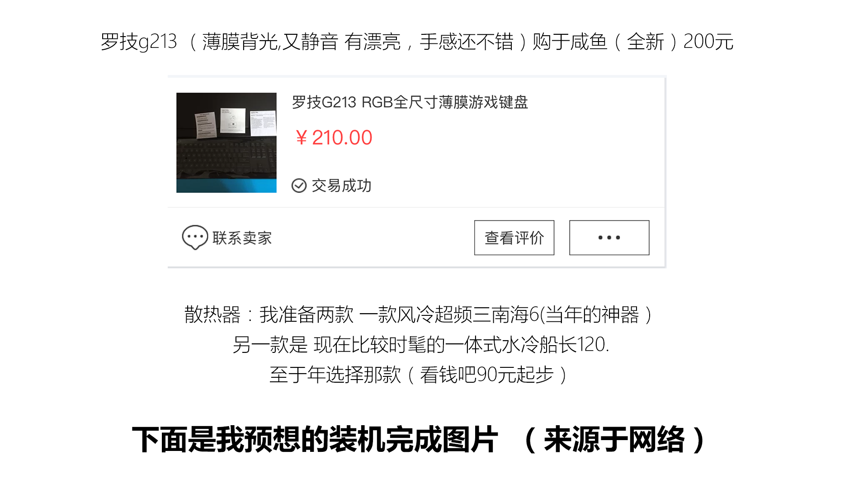Screen dimensions: 868x488
Task: Click the 购于咸鱼（全新）200元 text
Action: click(x=633, y=42)
